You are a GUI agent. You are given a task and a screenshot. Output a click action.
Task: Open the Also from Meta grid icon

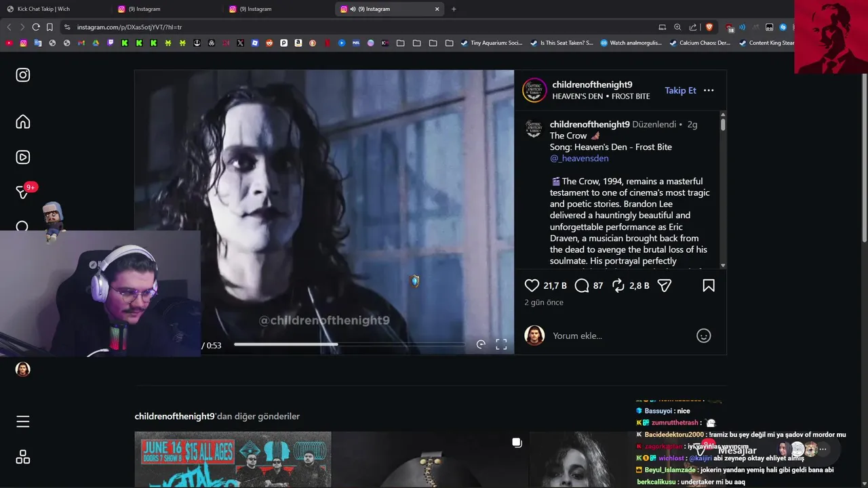click(23, 457)
